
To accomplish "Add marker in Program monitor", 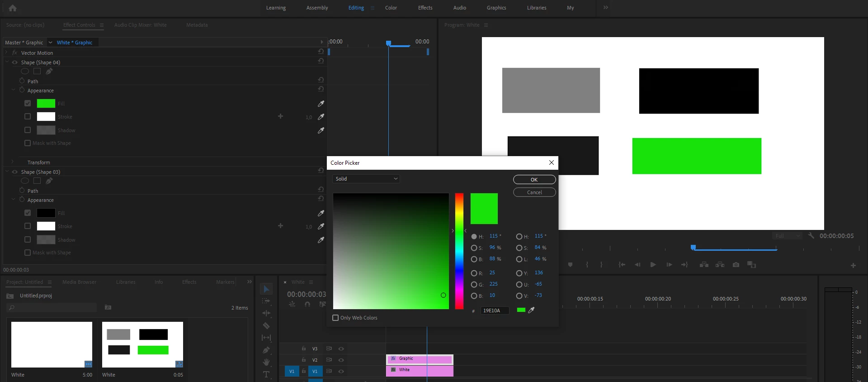I will pos(571,265).
